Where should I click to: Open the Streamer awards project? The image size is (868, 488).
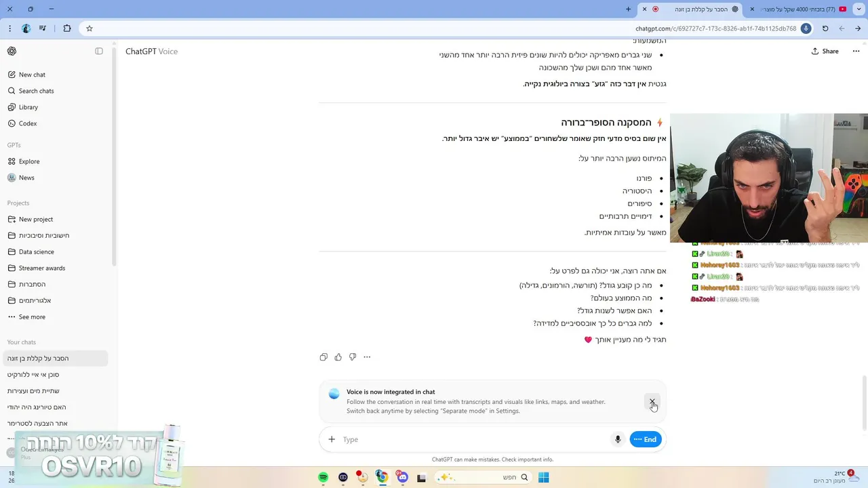56,268
